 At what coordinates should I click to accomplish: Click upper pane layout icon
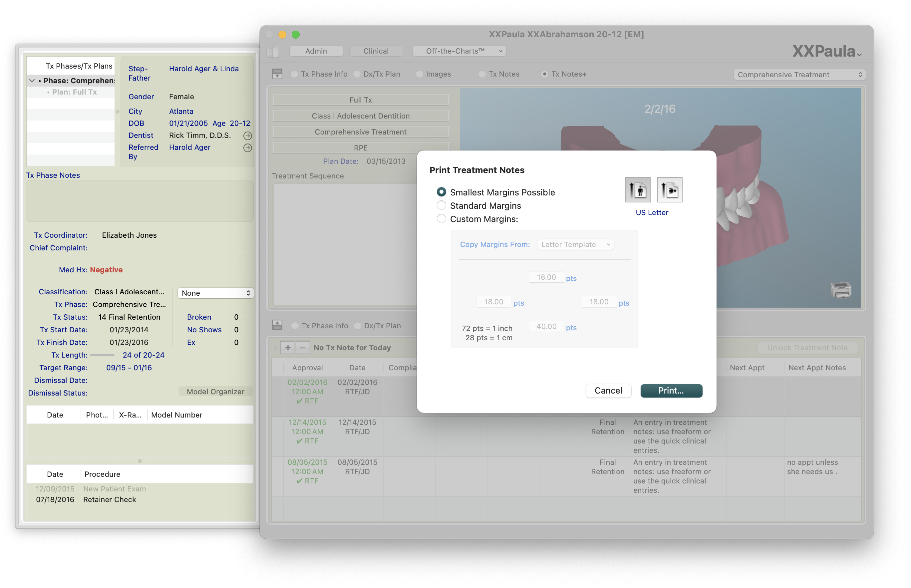[277, 74]
